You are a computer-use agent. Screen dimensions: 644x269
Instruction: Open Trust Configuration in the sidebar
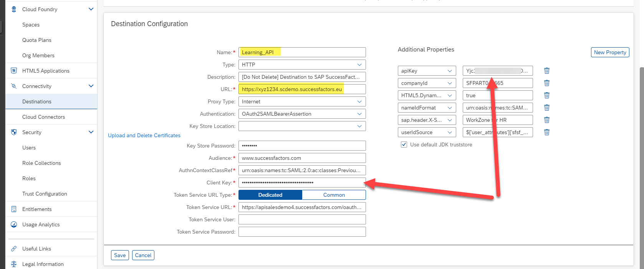[x=51, y=194]
